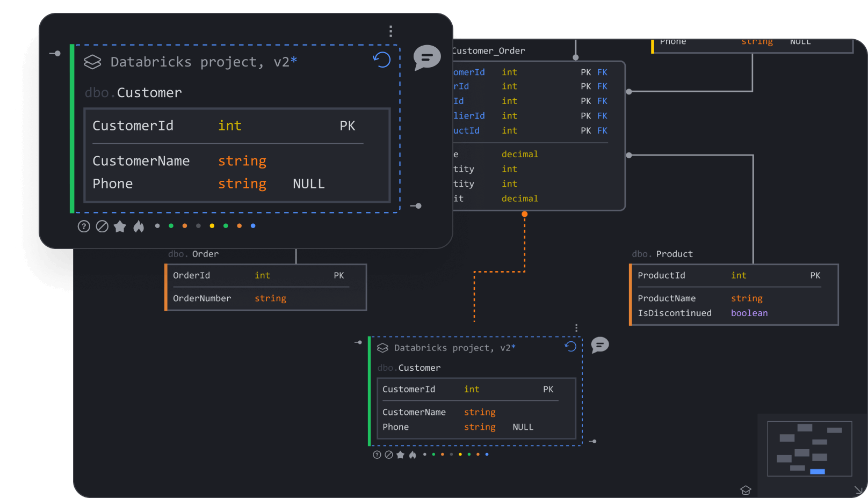Click the star icon below the large Customer card
The width and height of the screenshot is (868, 498).
click(x=120, y=226)
